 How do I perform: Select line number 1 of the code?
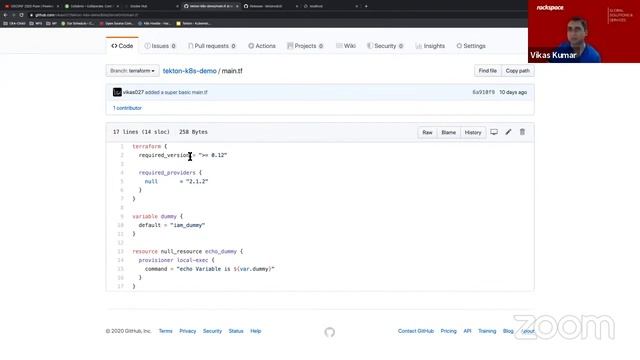(122, 147)
